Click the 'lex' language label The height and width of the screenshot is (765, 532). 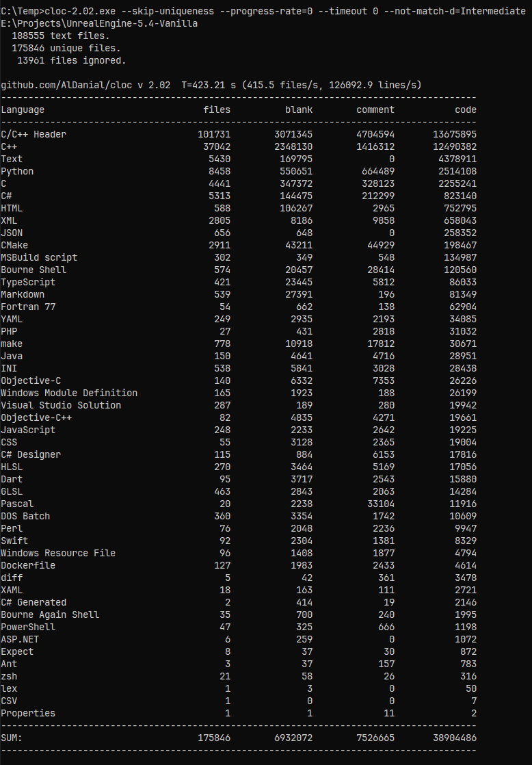pyautogui.click(x=9, y=688)
